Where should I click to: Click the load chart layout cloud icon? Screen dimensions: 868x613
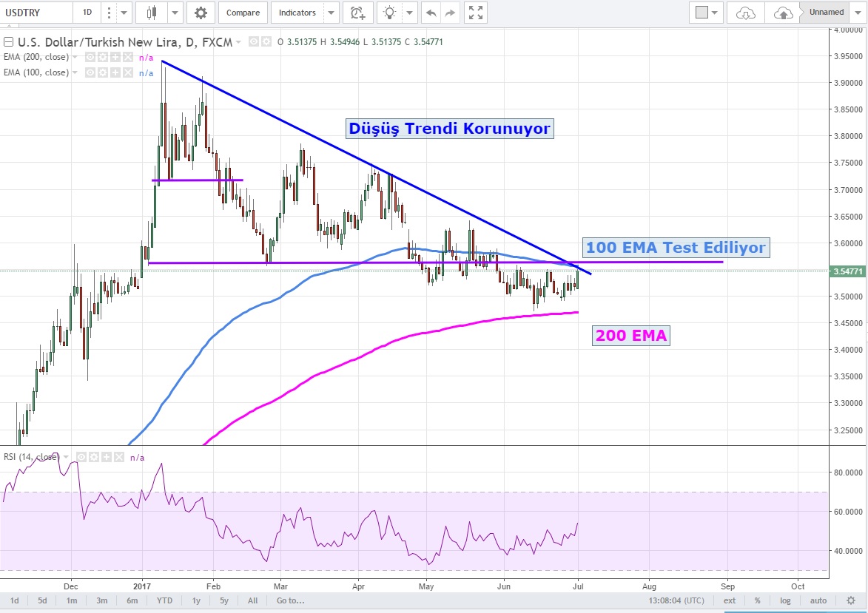point(746,13)
